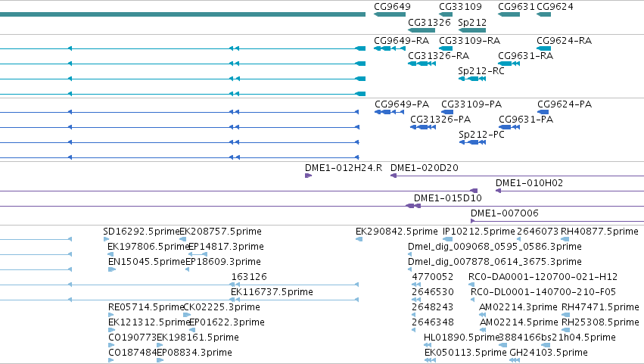Click EST HL01890.5prime
The height and width of the screenshot is (364, 644).
461,338
